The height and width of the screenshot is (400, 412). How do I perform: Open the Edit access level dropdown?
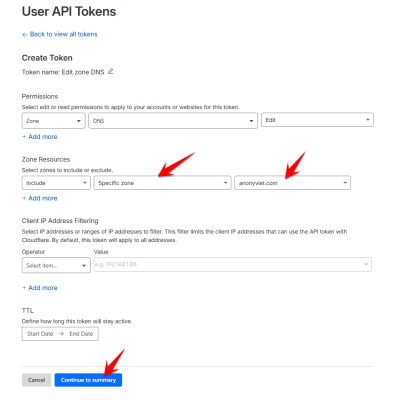317,120
